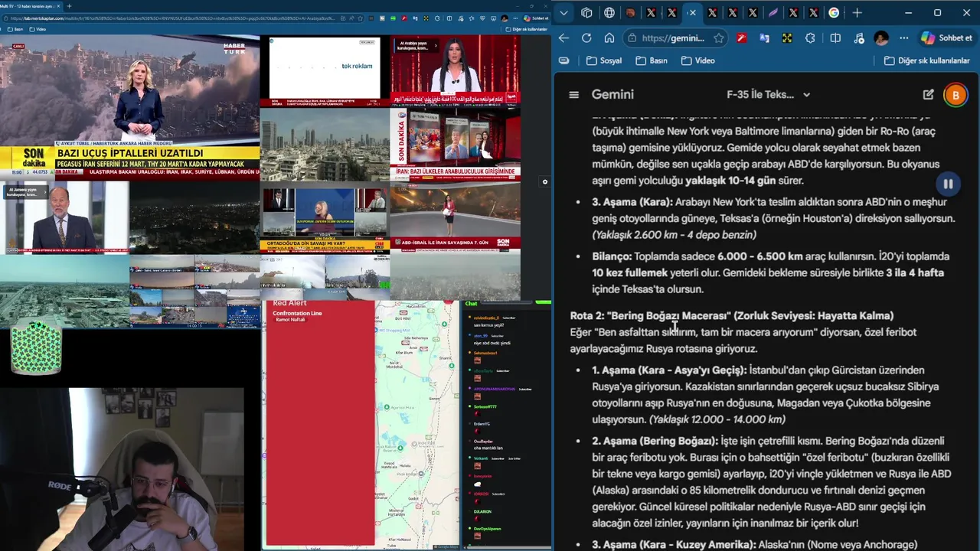This screenshot has height=551, width=980.
Task: Open Video folder in left browser bookmarks
Action: click(x=37, y=29)
